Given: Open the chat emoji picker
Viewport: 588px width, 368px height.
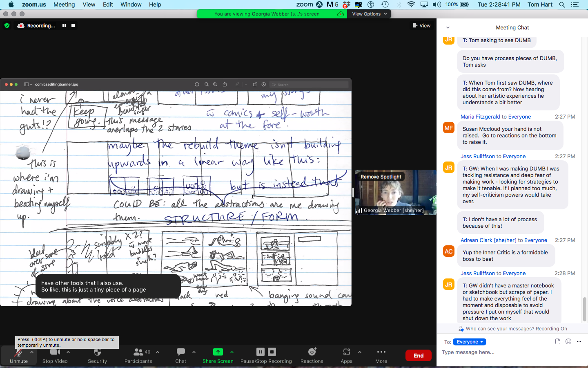Looking at the screenshot, I should pyautogui.click(x=568, y=341).
